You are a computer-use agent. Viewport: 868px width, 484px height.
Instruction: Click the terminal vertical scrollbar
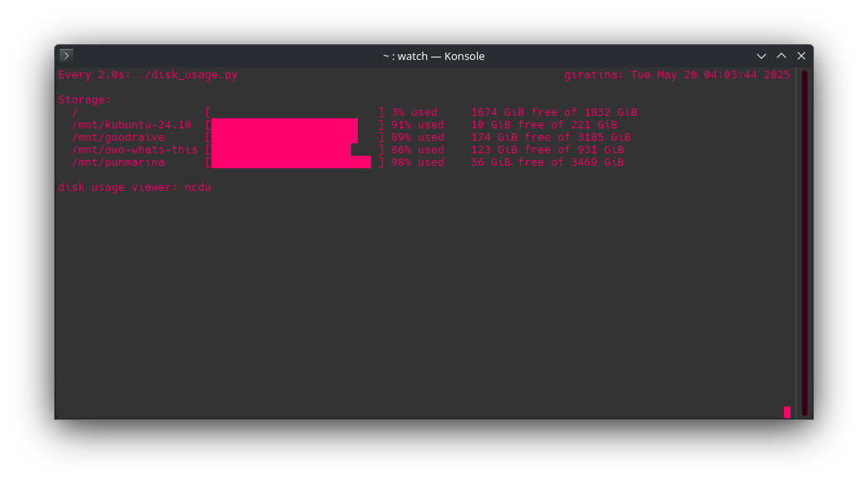point(805,242)
